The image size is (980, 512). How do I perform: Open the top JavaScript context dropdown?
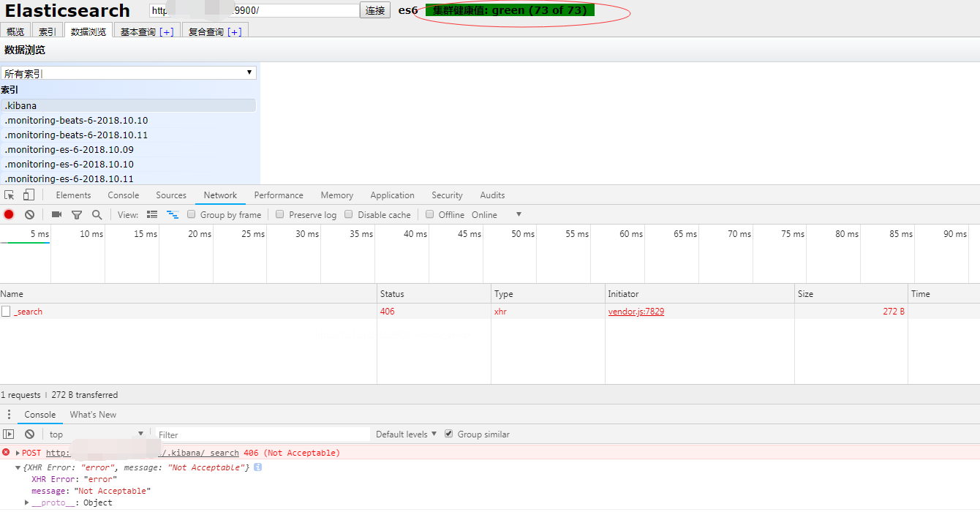[97, 434]
